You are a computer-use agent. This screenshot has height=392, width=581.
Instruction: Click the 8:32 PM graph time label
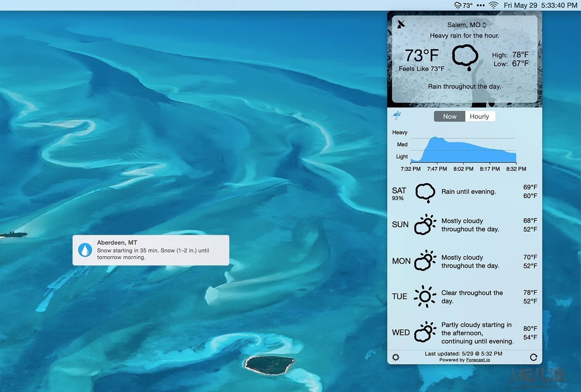click(x=516, y=169)
